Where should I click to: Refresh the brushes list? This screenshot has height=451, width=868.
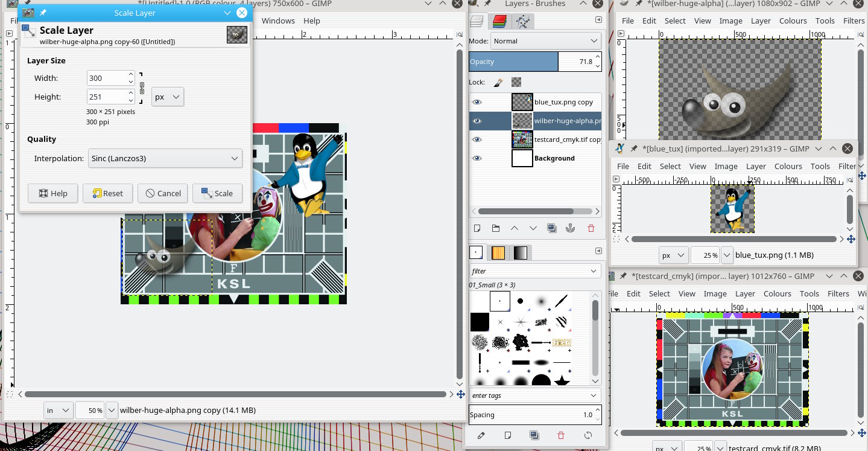(588, 435)
